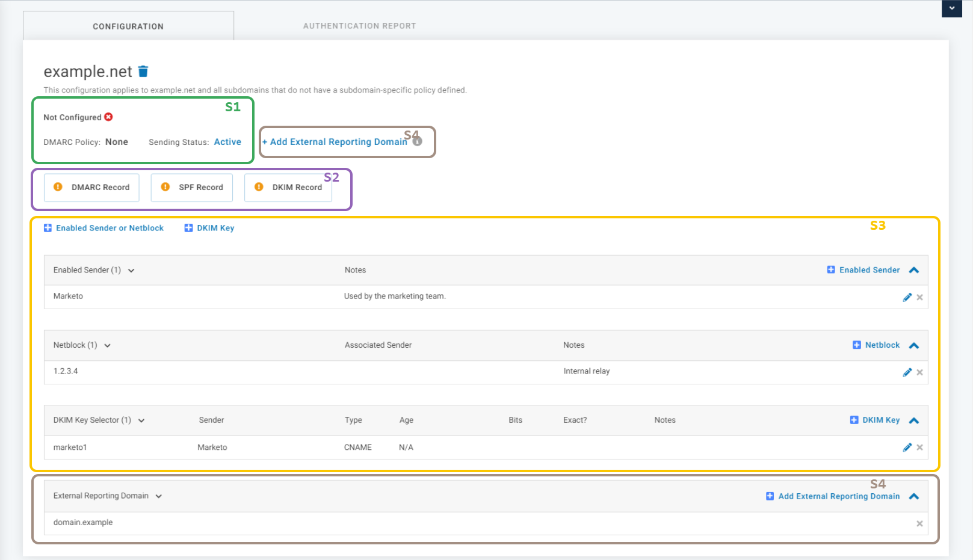
Task: Collapse the Enabled Sender section
Action: 914,270
